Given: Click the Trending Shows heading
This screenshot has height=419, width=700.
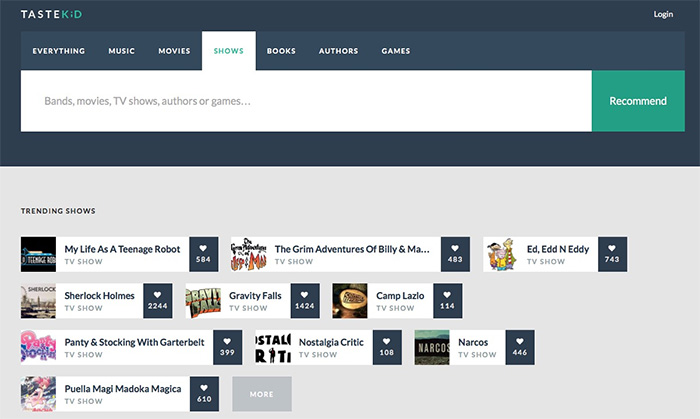Looking at the screenshot, I should (58, 211).
